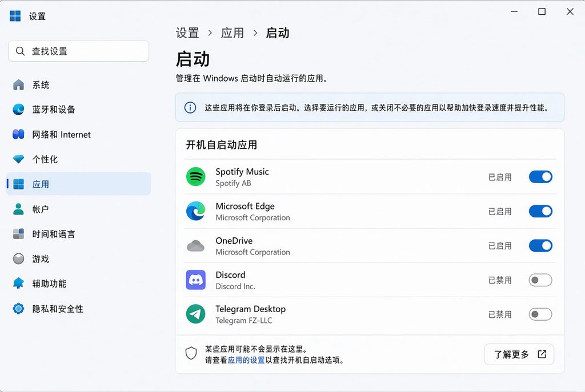Minimize the 设置 window
Image resolution: width=585 pixels, height=392 pixels.
click(514, 11)
